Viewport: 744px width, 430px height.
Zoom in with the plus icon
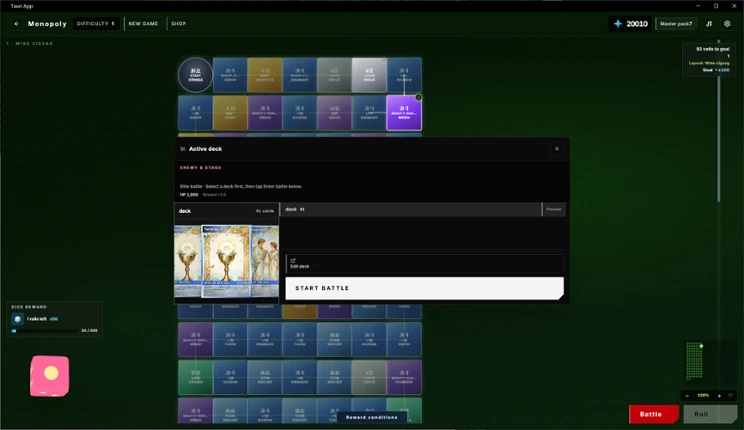pos(719,395)
